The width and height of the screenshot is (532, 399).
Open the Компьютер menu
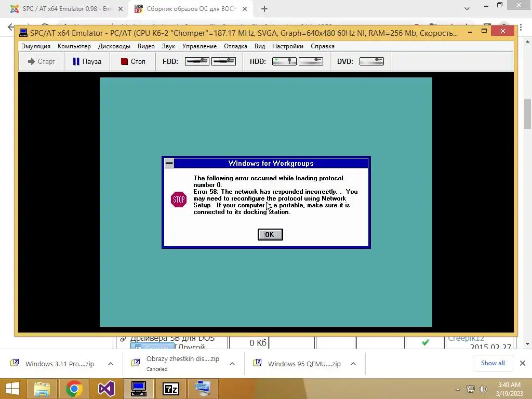point(74,46)
